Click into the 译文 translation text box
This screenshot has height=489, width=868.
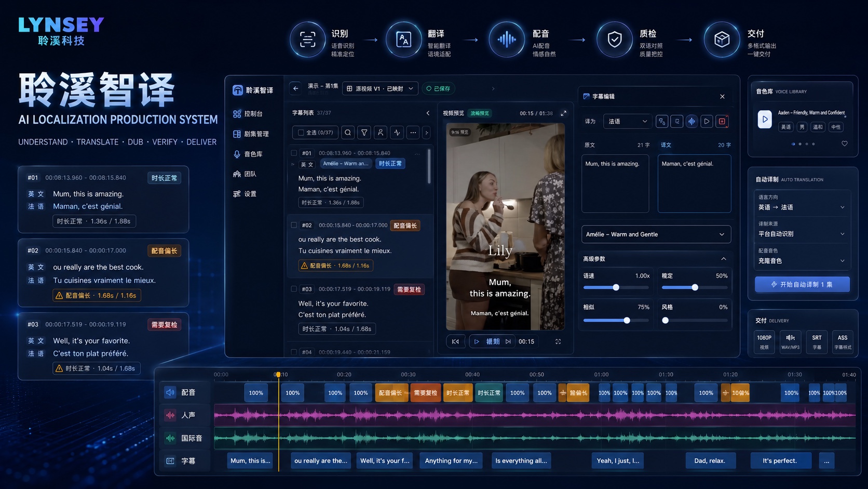pyautogui.click(x=694, y=183)
